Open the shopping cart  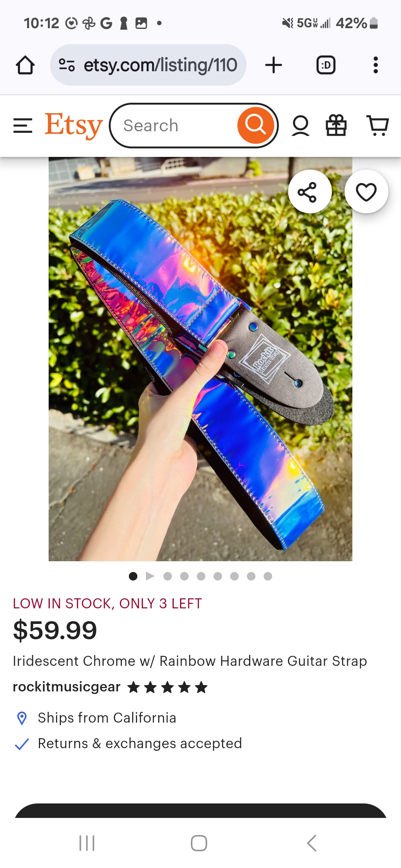click(x=378, y=125)
